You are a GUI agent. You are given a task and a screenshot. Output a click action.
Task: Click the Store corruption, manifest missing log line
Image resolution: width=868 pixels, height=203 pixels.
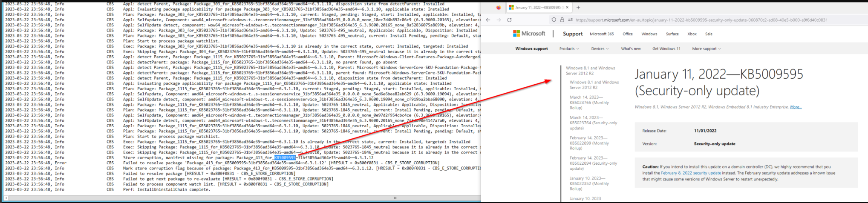[x=248, y=157]
